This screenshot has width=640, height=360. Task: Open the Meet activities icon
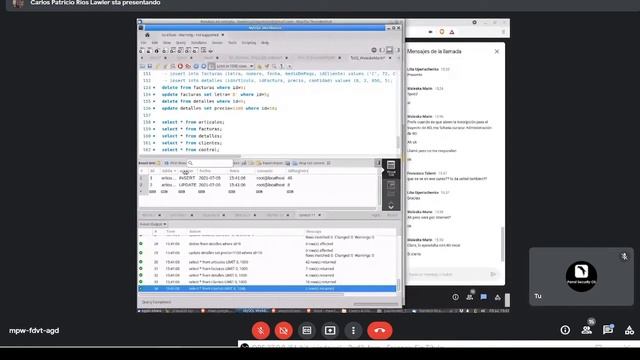point(629,330)
